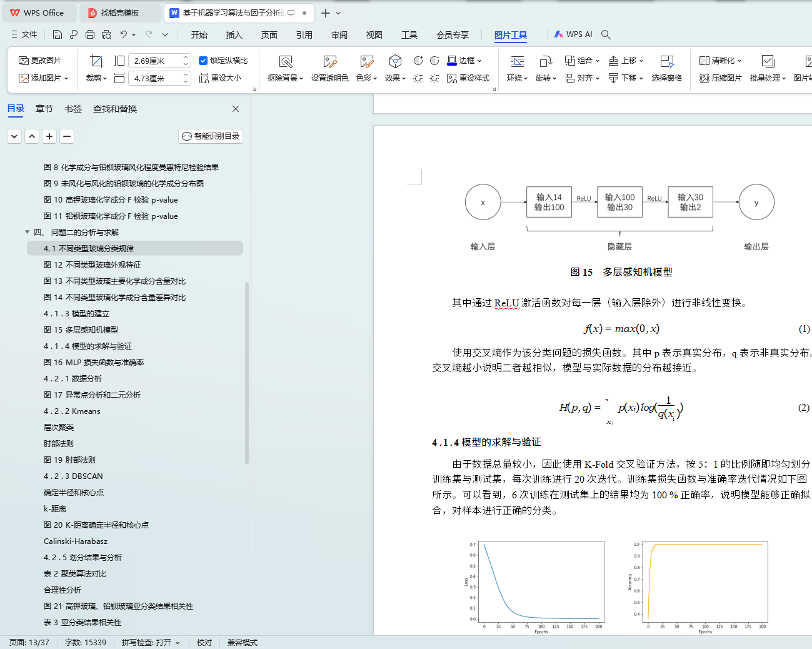Click 校对 proofreading in the status bar

point(204,643)
